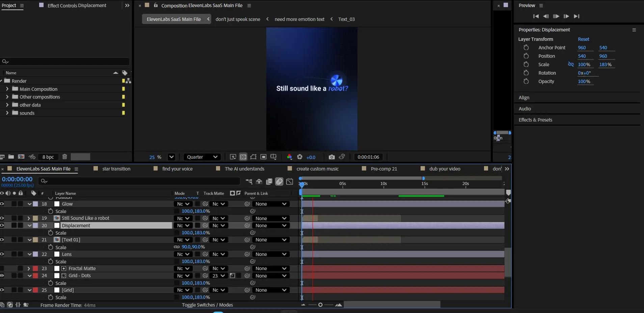This screenshot has height=313, width=644.
Task: Click the timeline zoom slider handle
Action: pos(320,305)
